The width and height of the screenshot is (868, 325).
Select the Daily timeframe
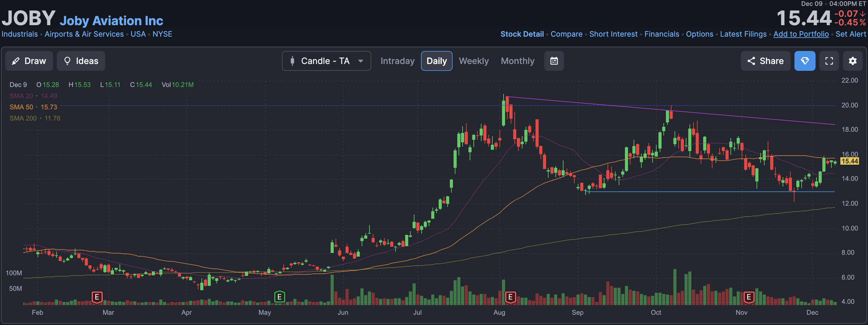[x=436, y=61]
